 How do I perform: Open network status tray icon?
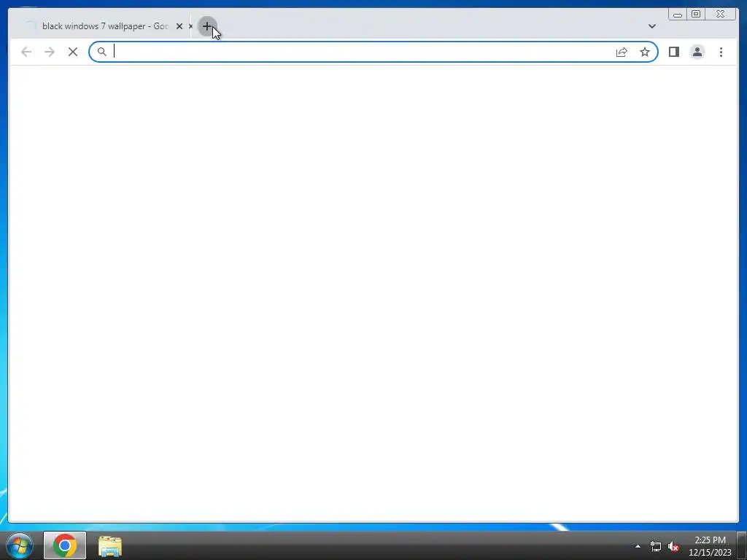click(656, 547)
